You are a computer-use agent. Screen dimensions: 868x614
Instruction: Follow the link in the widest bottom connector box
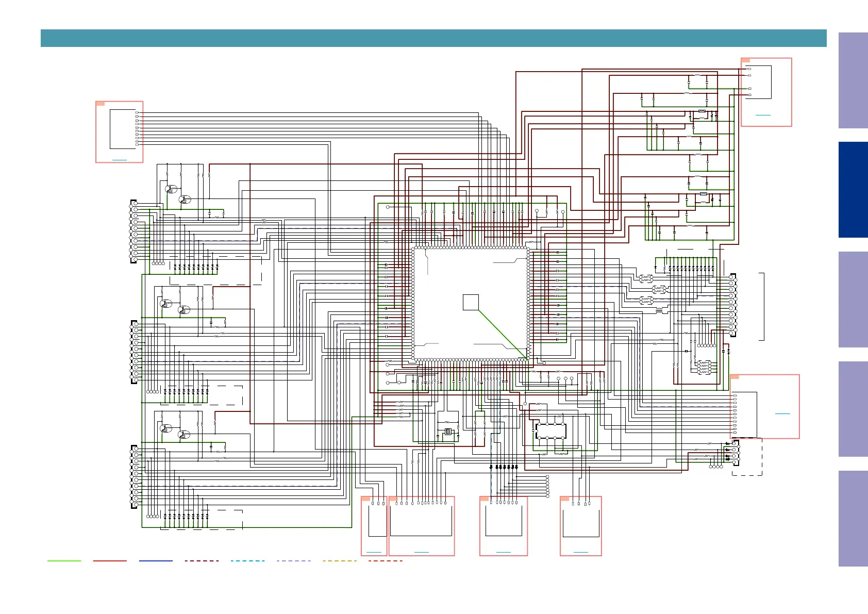tap(421, 552)
